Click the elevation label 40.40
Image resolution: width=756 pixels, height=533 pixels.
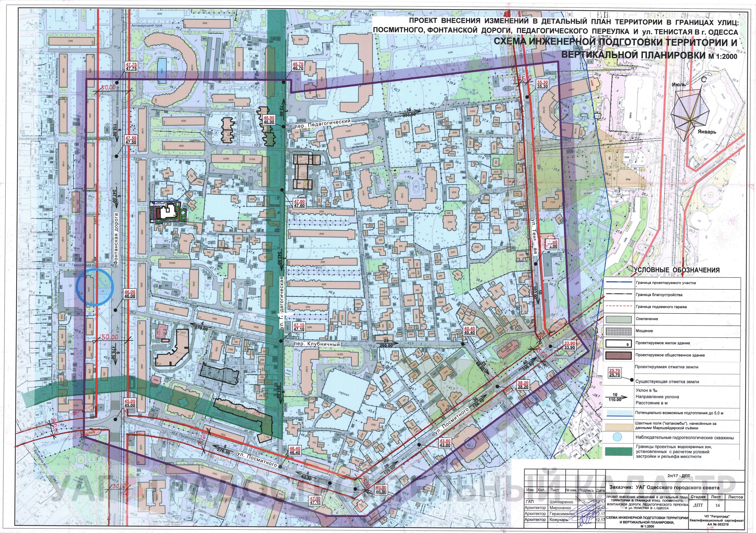click(469, 331)
